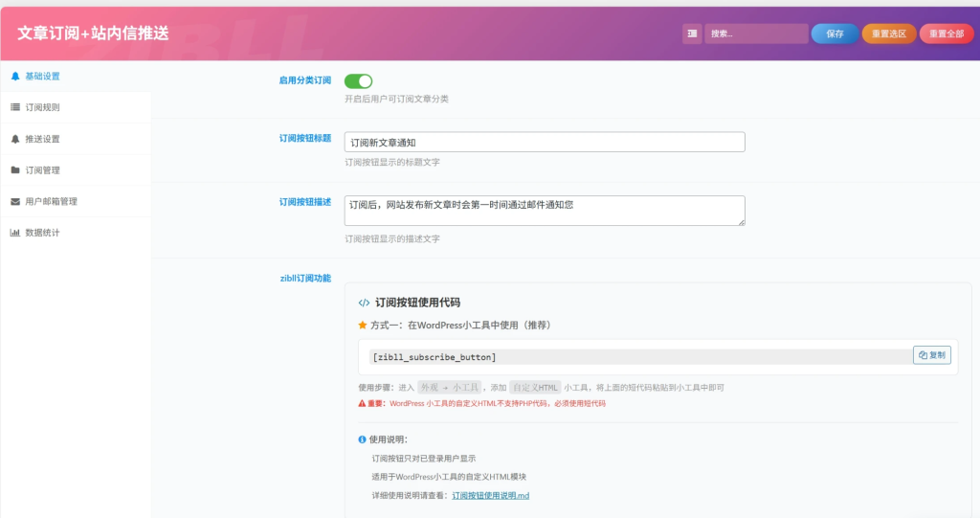
Task: Open the 订阅管理 tab
Action: 76,170
